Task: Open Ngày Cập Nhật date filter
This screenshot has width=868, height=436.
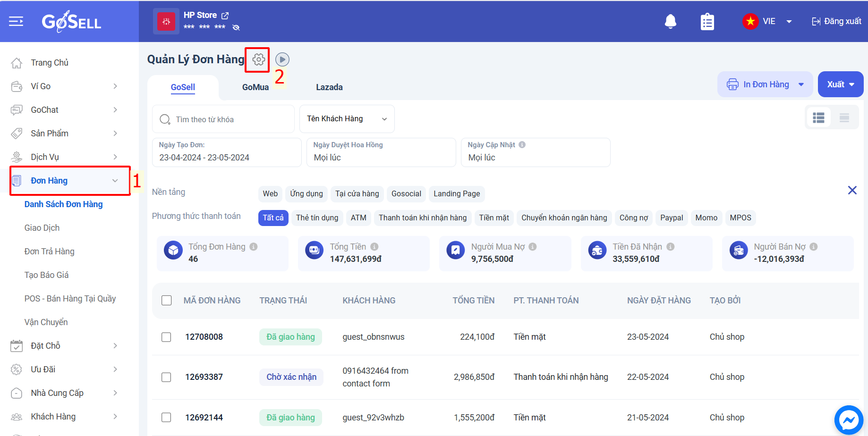Action: 536,152
